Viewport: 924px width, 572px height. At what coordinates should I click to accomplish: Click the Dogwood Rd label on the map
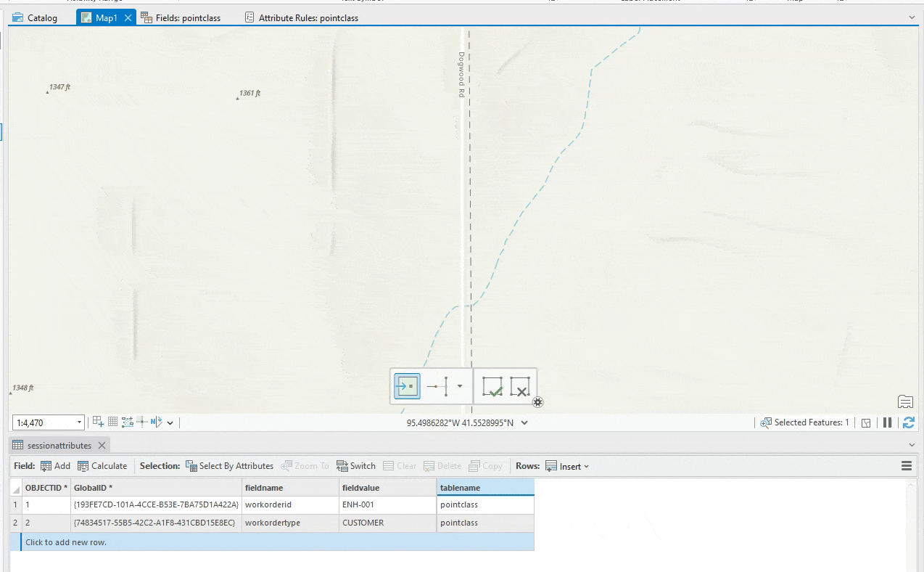(x=461, y=74)
